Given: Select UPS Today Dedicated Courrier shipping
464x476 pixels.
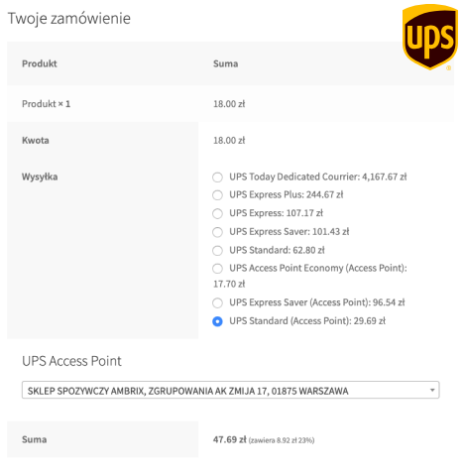Looking at the screenshot, I should click(x=217, y=178).
